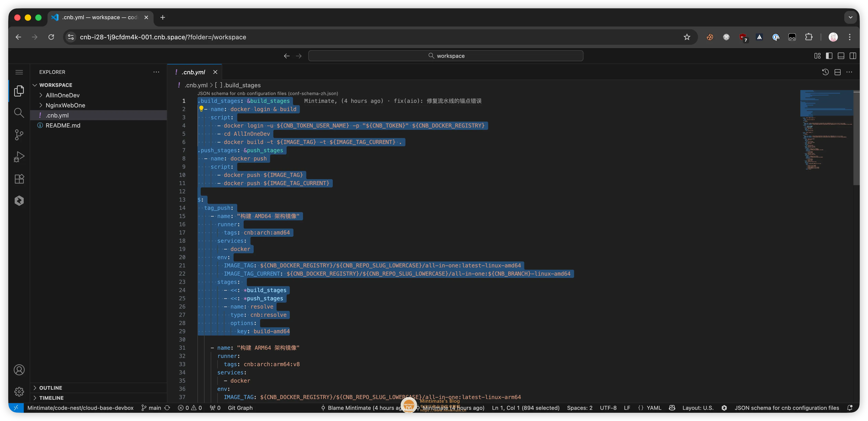Click the split editor icon
Viewport: 868px width, 421px height.
point(837,72)
